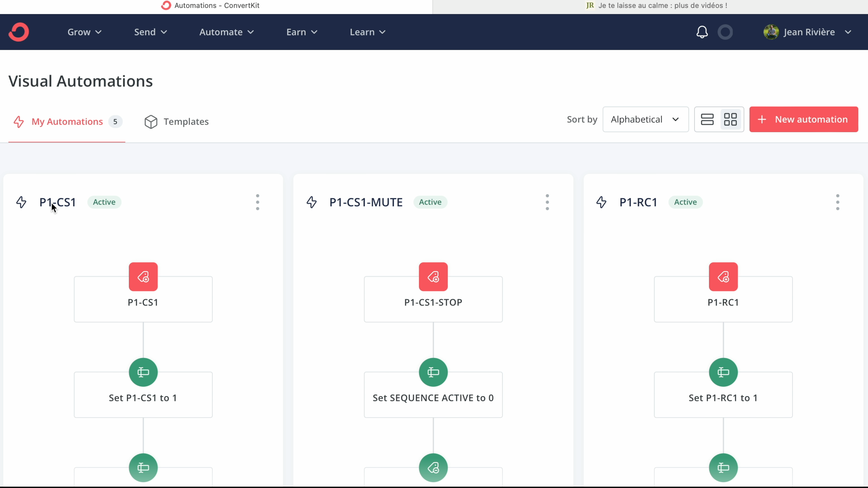Screen dimensions: 868x488
Task: Open Jean Rivière account menu
Action: coord(808,32)
